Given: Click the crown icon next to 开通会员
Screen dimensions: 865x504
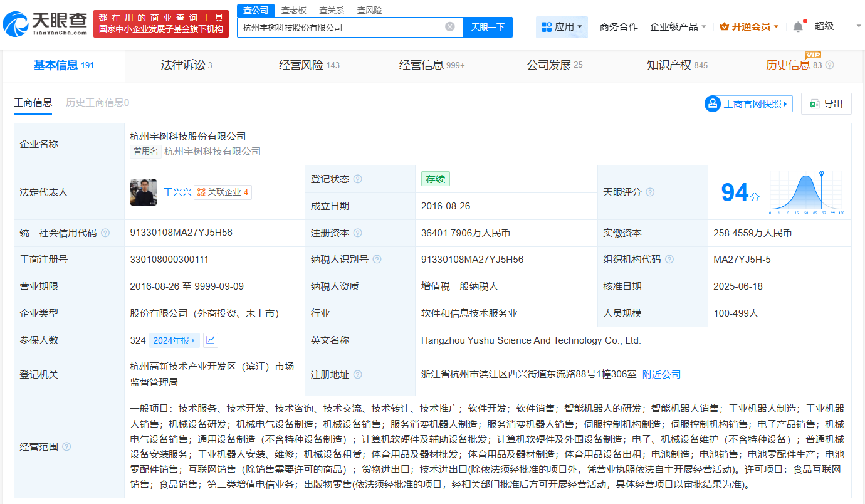Looking at the screenshot, I should pyautogui.click(x=725, y=26).
